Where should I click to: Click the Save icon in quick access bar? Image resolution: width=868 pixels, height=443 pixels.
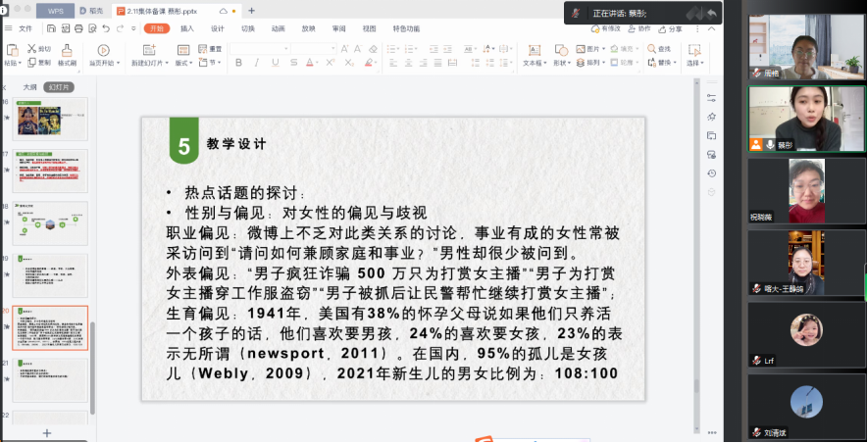[53, 28]
